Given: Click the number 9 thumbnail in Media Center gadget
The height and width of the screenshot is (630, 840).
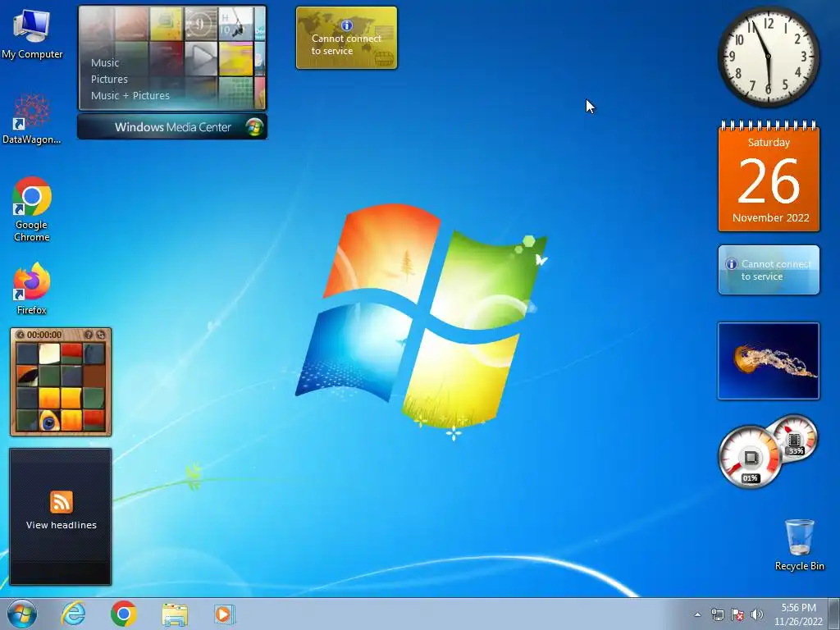Looking at the screenshot, I should [x=201, y=24].
